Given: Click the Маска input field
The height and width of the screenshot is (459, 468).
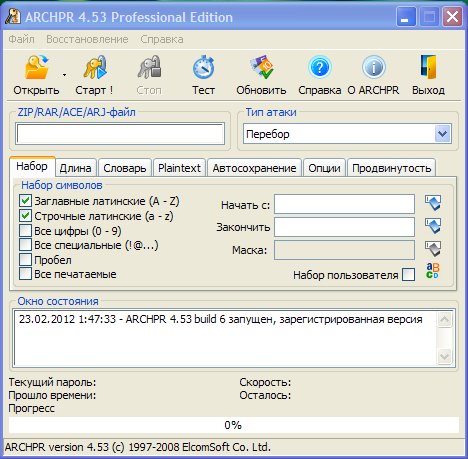Looking at the screenshot, I should click(x=344, y=250).
